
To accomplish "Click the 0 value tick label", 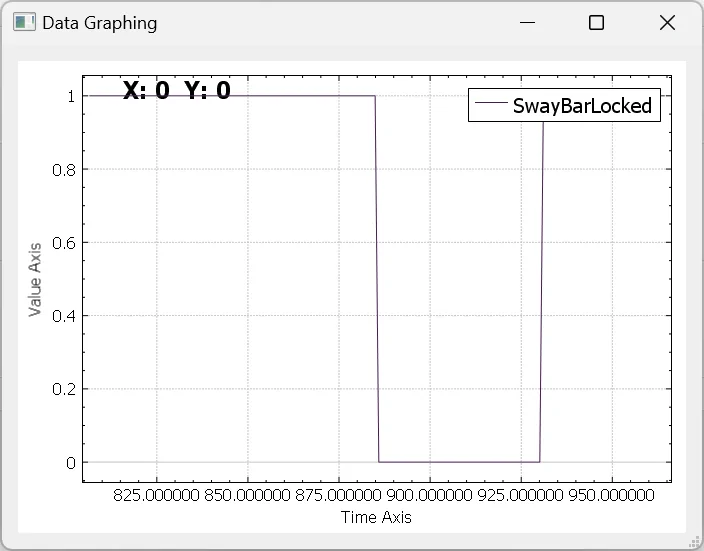I will point(71,463).
